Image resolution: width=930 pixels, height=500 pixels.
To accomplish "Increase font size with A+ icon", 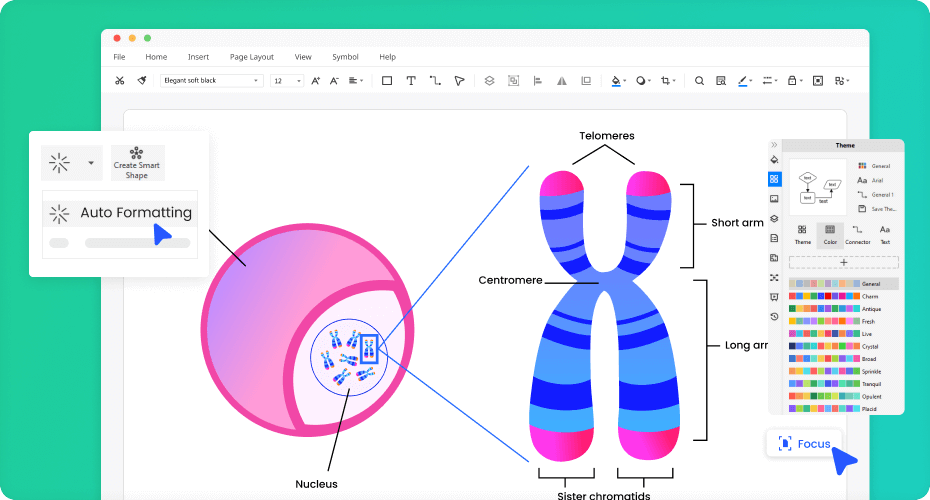I will pos(316,81).
